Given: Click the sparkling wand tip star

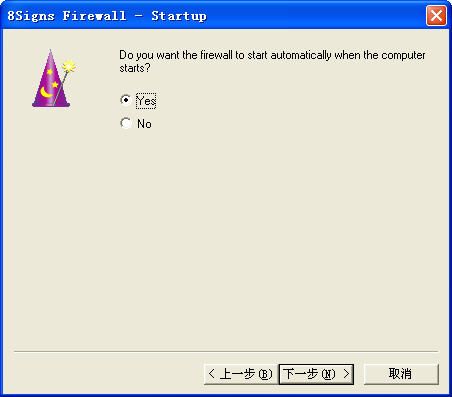Looking at the screenshot, I should pyautogui.click(x=69, y=67).
